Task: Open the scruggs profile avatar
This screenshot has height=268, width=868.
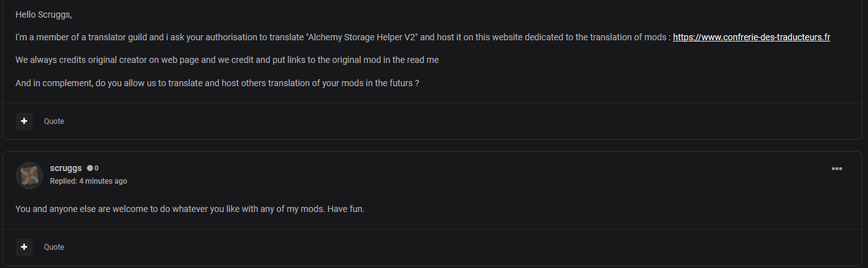Action: tap(30, 176)
